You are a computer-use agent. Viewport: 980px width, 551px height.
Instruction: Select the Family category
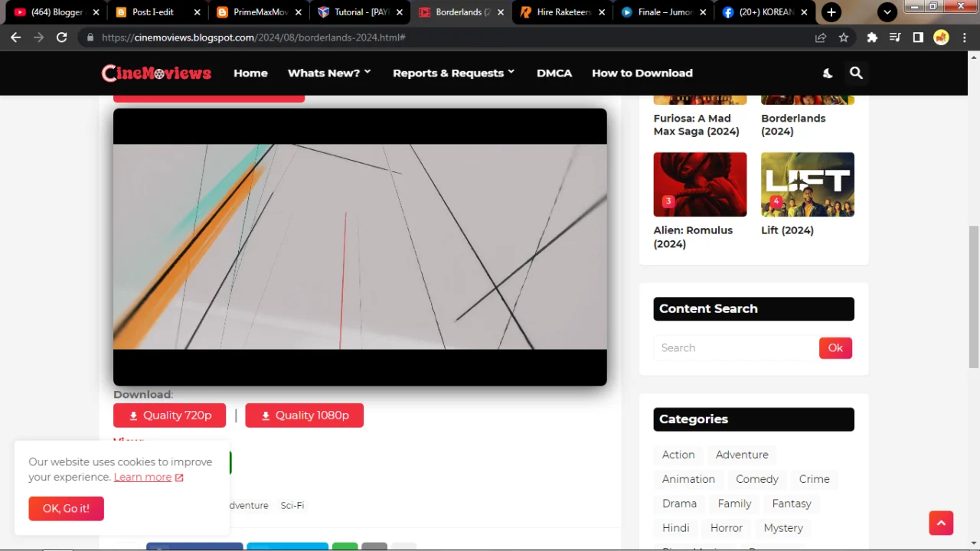[x=734, y=504]
